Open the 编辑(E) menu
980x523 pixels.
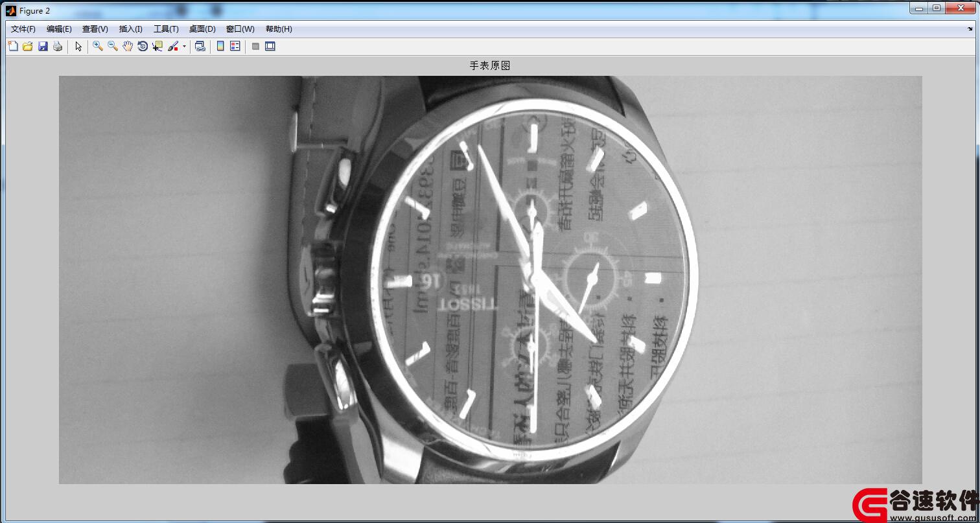coord(59,29)
